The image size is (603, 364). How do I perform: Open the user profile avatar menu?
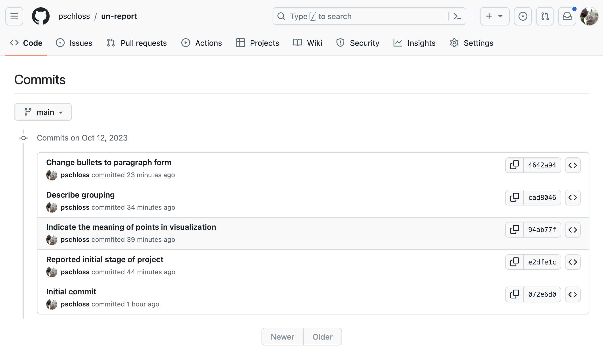click(589, 16)
